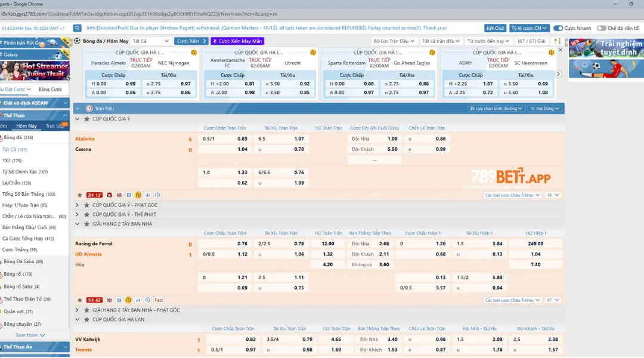Click the coin icon on the Sparta Rotterdam card
Image resolution: width=644 pixels, height=358 pixels.
432,53
